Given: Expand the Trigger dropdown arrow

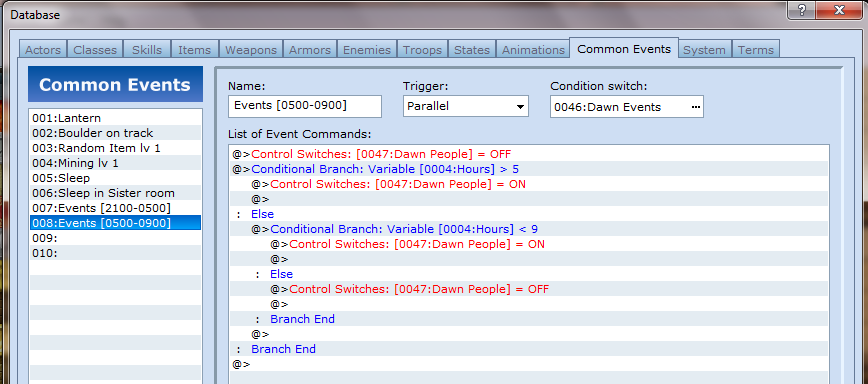Looking at the screenshot, I should [520, 107].
